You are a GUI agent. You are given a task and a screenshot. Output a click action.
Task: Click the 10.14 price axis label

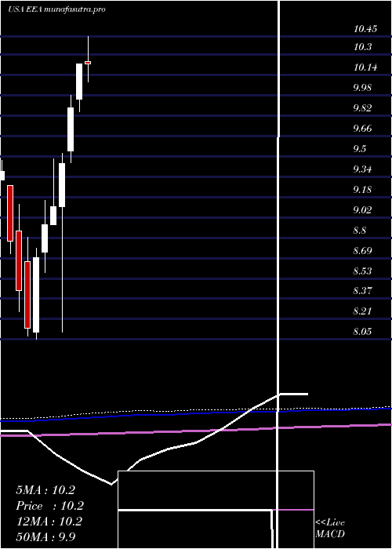(365, 67)
